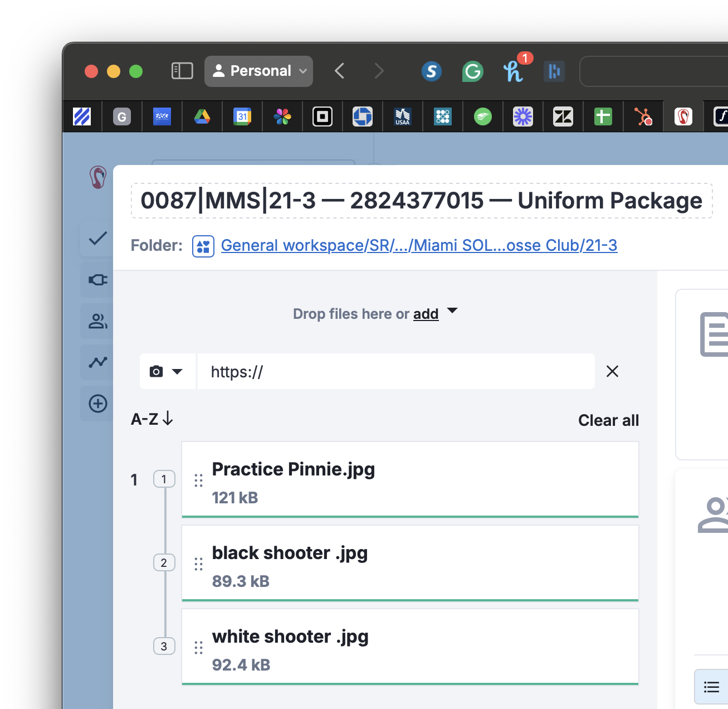Open the HubSpot bookmark icon
The width and height of the screenshot is (728, 709).
(x=643, y=116)
